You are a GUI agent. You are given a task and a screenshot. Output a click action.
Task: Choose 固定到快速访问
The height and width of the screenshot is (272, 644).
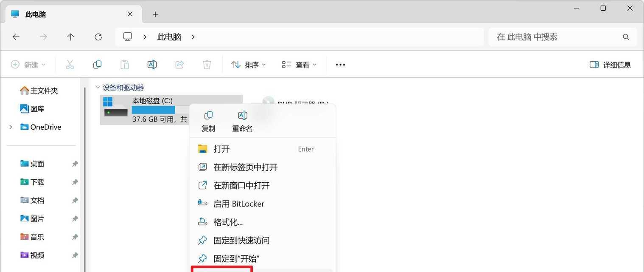pyautogui.click(x=262, y=240)
